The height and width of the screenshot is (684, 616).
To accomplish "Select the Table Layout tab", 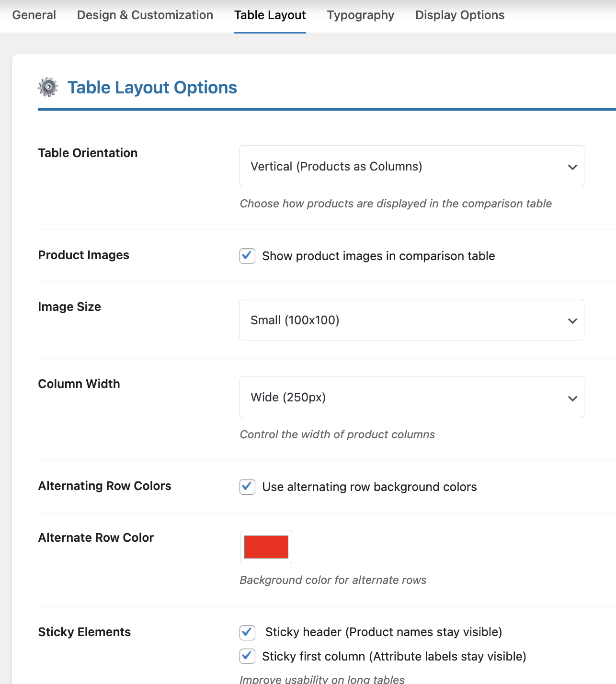I will [x=270, y=15].
